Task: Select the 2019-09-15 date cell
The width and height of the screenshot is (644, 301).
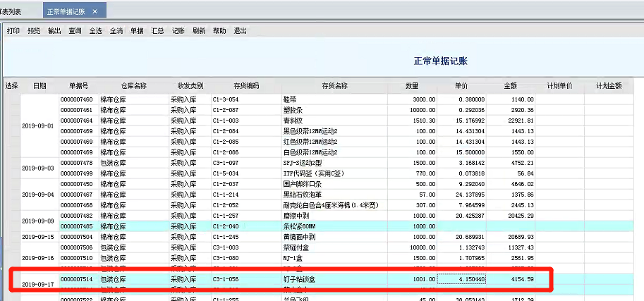Action: [38, 237]
